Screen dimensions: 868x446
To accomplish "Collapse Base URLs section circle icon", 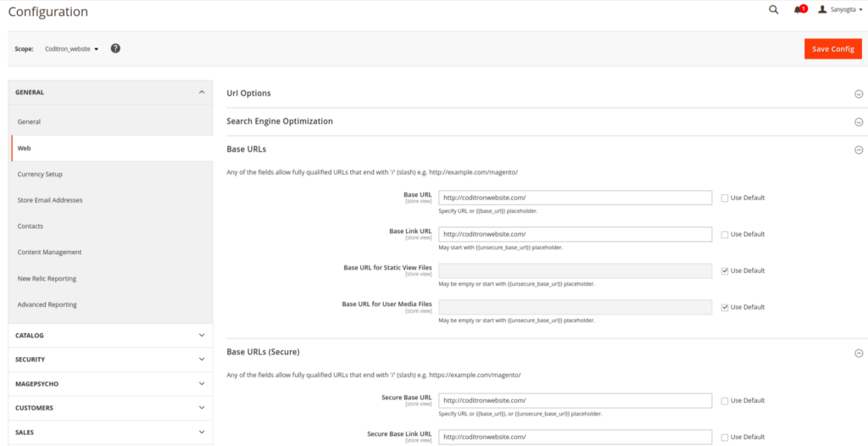I will coord(858,150).
